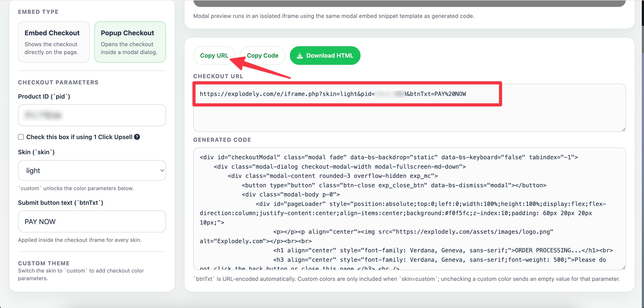Click inside the Generated Code text area

409,209
